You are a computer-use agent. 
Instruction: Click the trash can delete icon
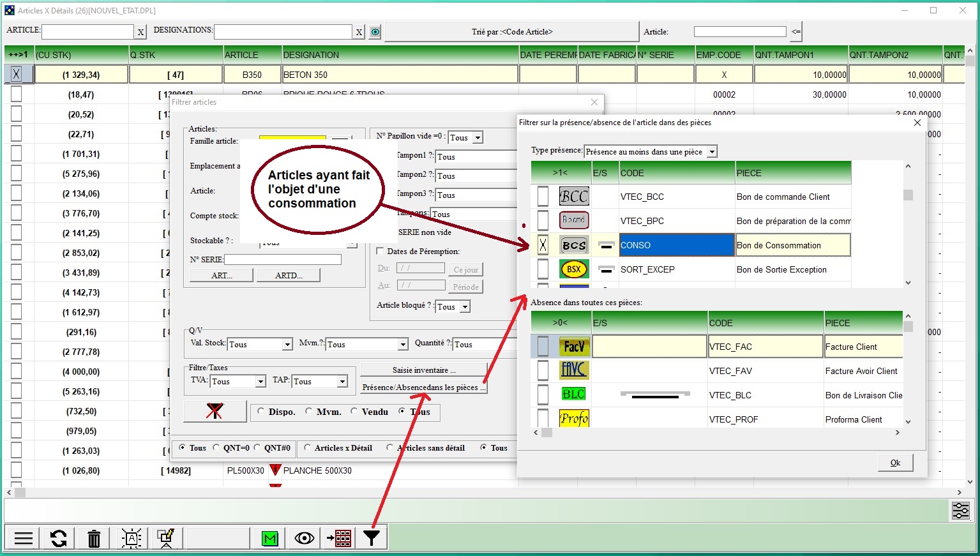94,539
